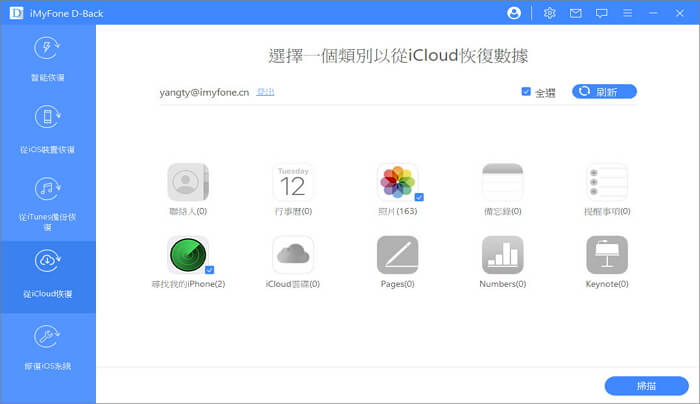This screenshot has height=404, width=700.
Task: Click the blue Refresh button
Action: pyautogui.click(x=604, y=92)
